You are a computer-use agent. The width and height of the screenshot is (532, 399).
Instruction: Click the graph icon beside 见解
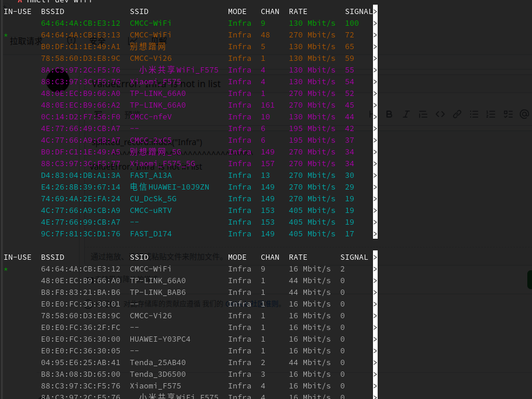coord(133,40)
